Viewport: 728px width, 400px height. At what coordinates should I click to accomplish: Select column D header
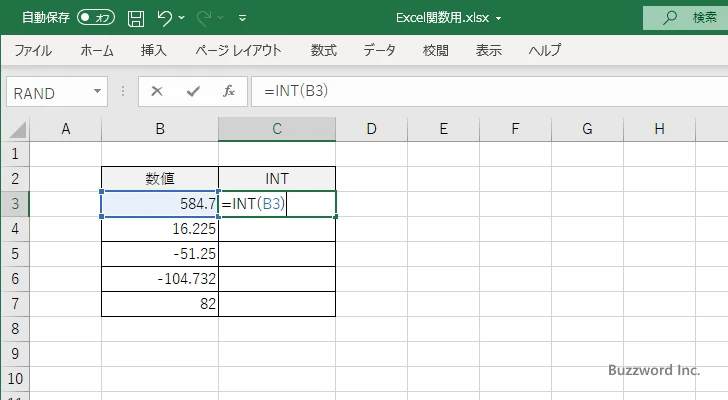coord(371,129)
